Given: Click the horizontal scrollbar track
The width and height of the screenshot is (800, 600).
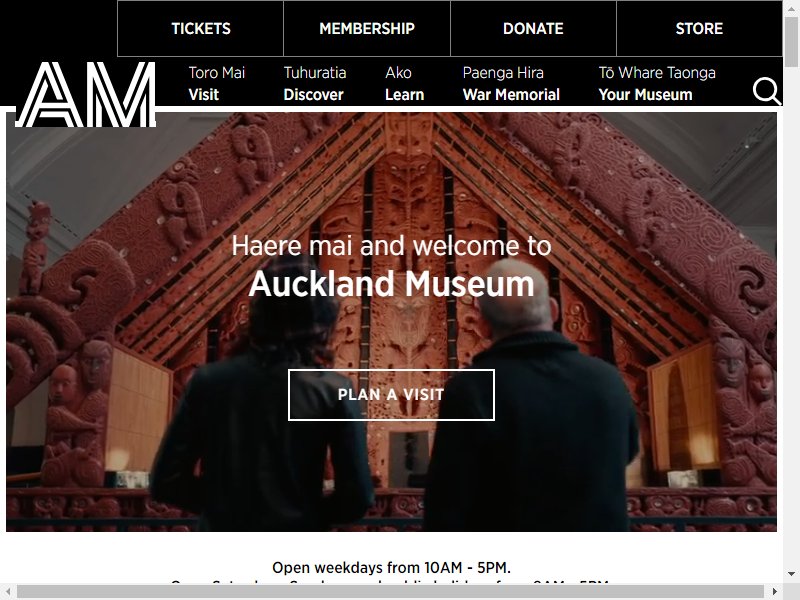Looking at the screenshot, I should [x=390, y=591].
